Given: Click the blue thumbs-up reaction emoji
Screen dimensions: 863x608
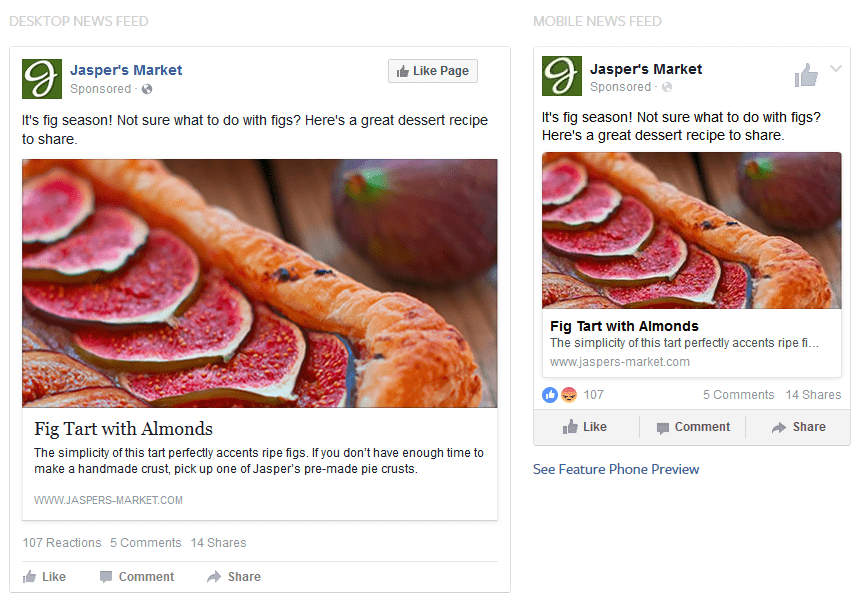Looking at the screenshot, I should click(549, 395).
